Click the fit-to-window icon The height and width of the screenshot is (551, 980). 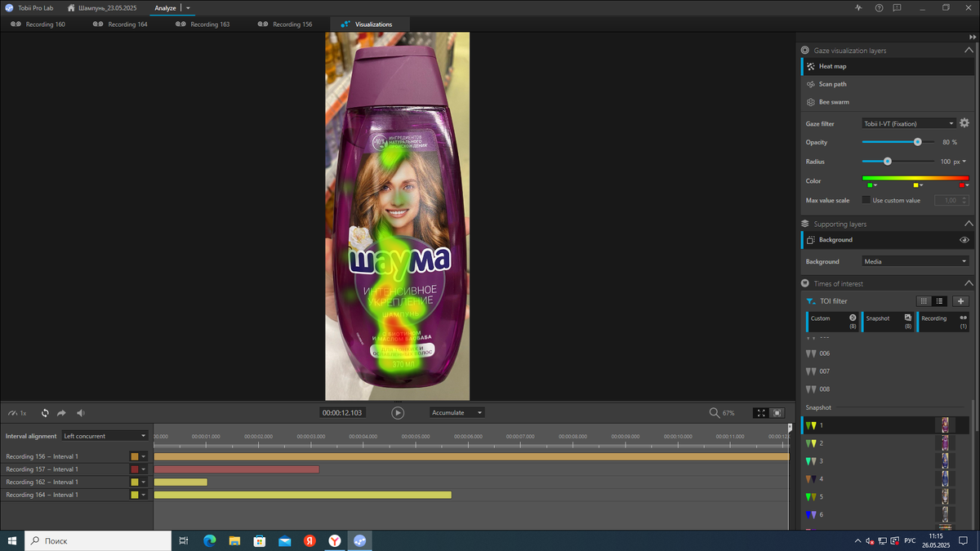click(777, 413)
